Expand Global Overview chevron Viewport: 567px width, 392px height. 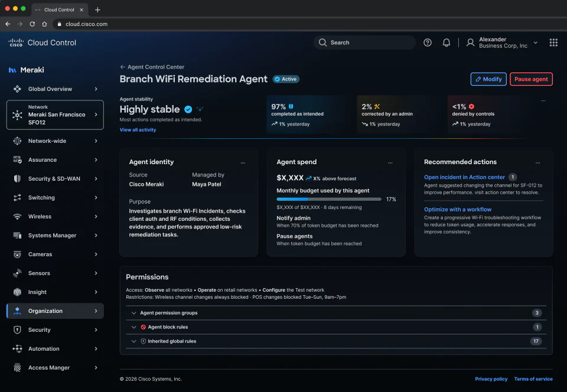tap(96, 89)
